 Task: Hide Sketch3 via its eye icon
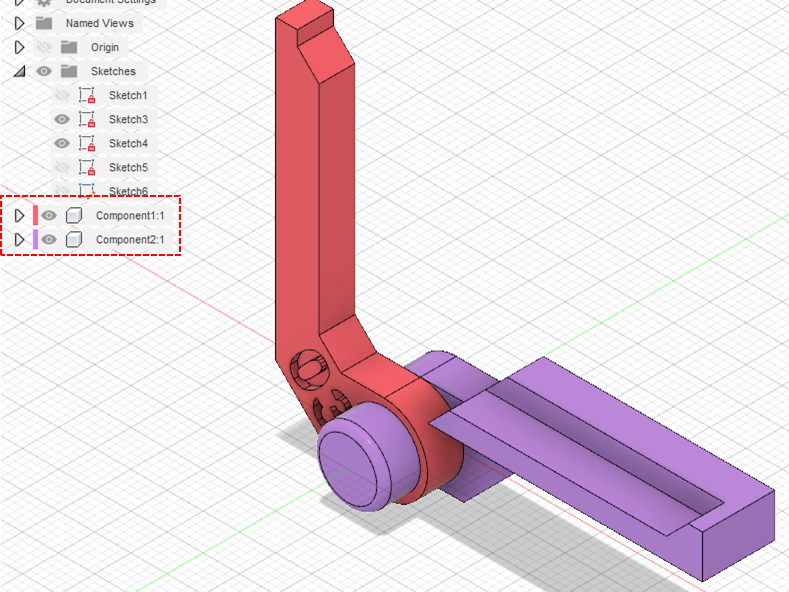pyautogui.click(x=62, y=119)
